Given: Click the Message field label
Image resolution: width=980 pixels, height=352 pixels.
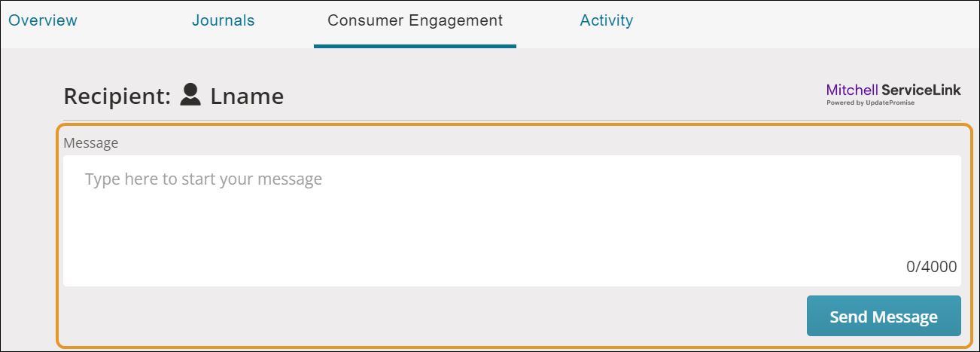Looking at the screenshot, I should [90, 142].
